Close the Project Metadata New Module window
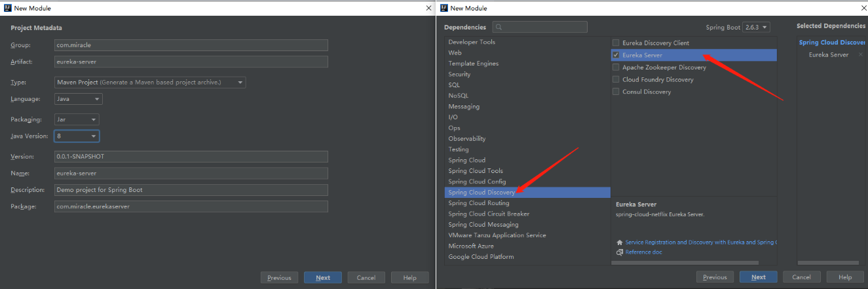Viewport: 868px width, 289px height. click(428, 8)
